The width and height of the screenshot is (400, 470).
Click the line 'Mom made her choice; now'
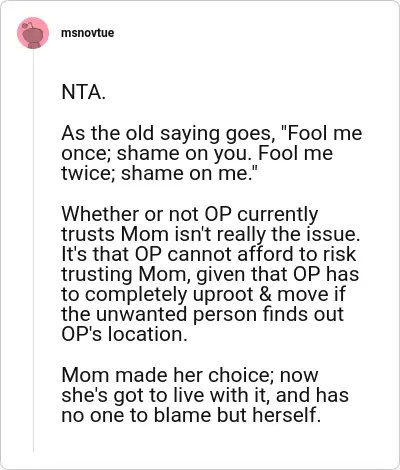coord(190,375)
